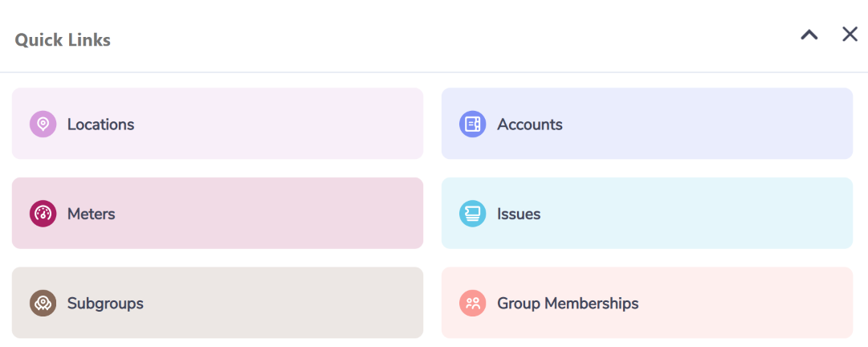Click the cyan Issues ticket icon
The image size is (868, 347).
tap(473, 214)
